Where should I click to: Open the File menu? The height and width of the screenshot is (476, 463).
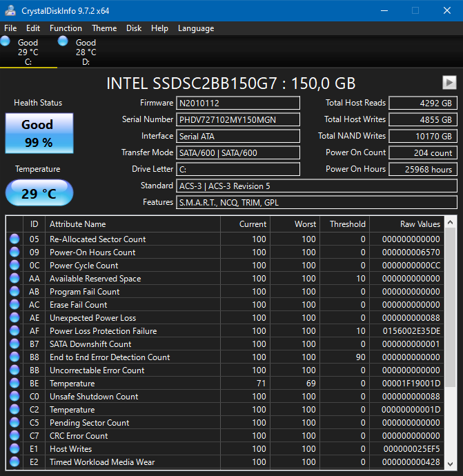point(10,28)
